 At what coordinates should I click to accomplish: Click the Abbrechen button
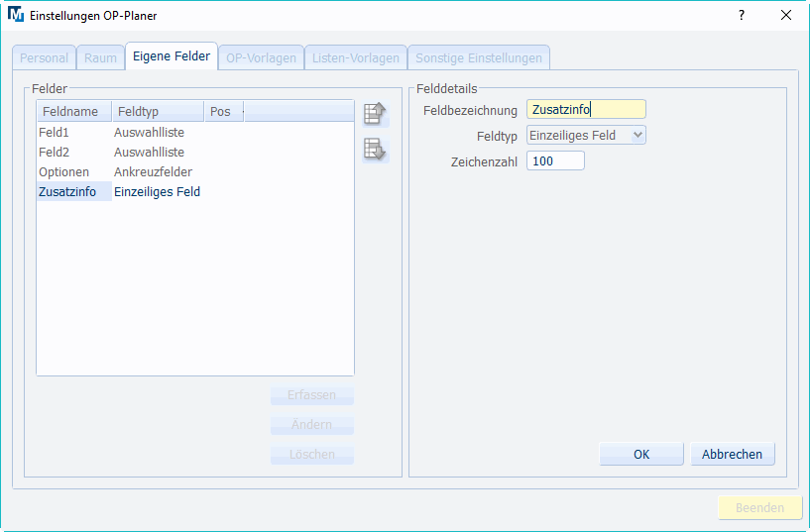pyautogui.click(x=732, y=454)
